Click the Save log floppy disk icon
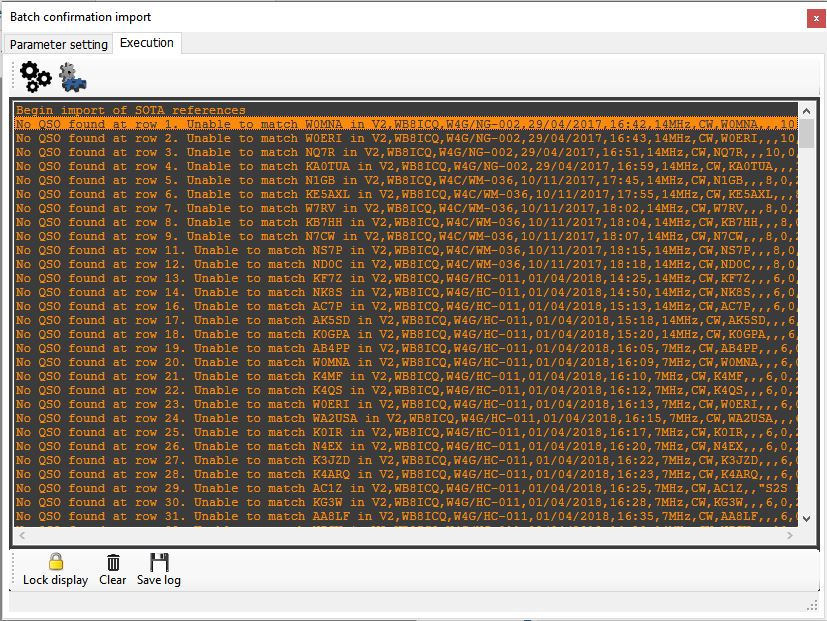Screen dimensions: 827x621 pyautogui.click(x=159, y=562)
